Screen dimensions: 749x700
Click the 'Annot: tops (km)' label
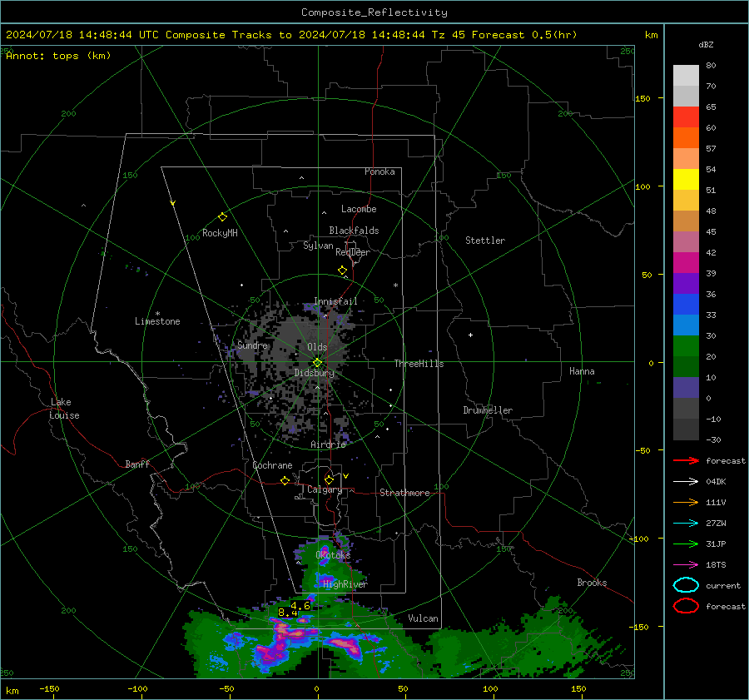coord(58,56)
